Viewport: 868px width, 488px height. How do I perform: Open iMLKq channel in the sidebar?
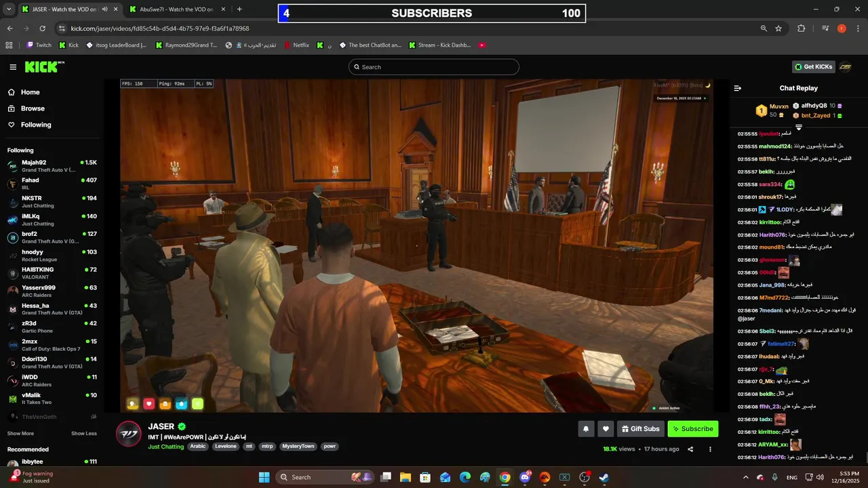coord(52,220)
